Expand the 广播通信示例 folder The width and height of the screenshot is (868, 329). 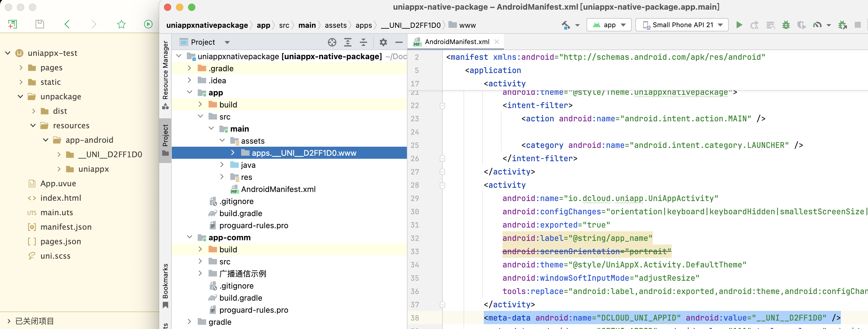point(200,273)
